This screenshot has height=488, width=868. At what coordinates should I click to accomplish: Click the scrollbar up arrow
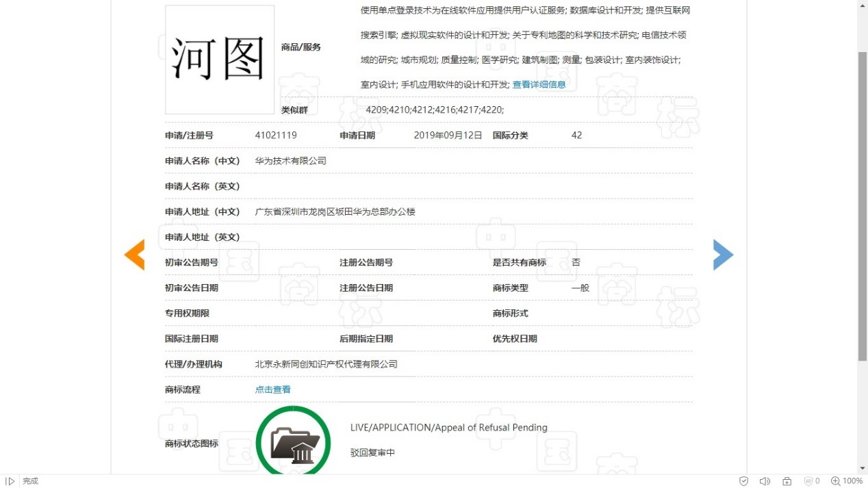coord(863,4)
